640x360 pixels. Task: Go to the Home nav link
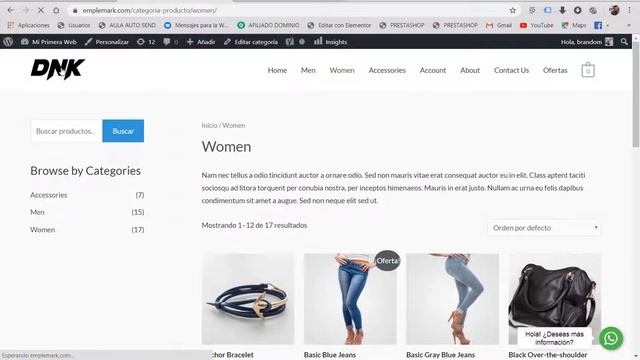click(x=277, y=70)
